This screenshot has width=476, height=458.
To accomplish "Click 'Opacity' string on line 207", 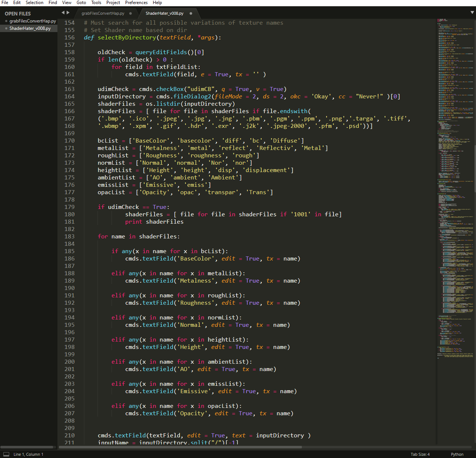I will coord(192,413).
